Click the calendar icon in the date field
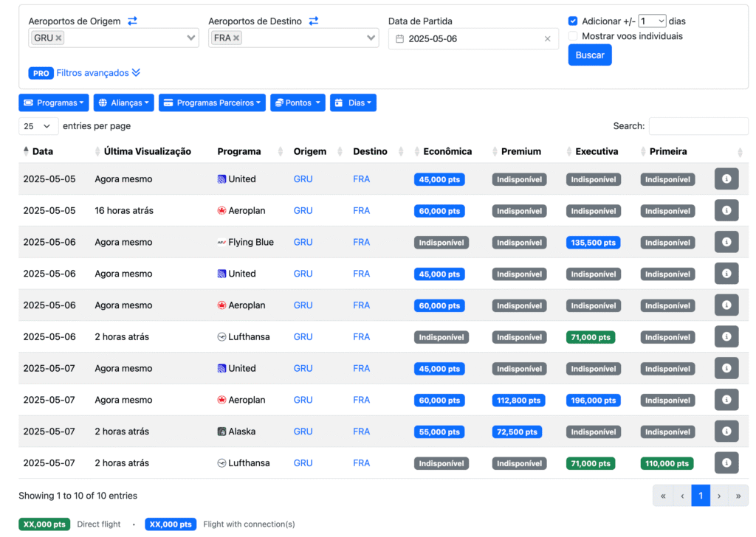756x537 pixels. (399, 39)
